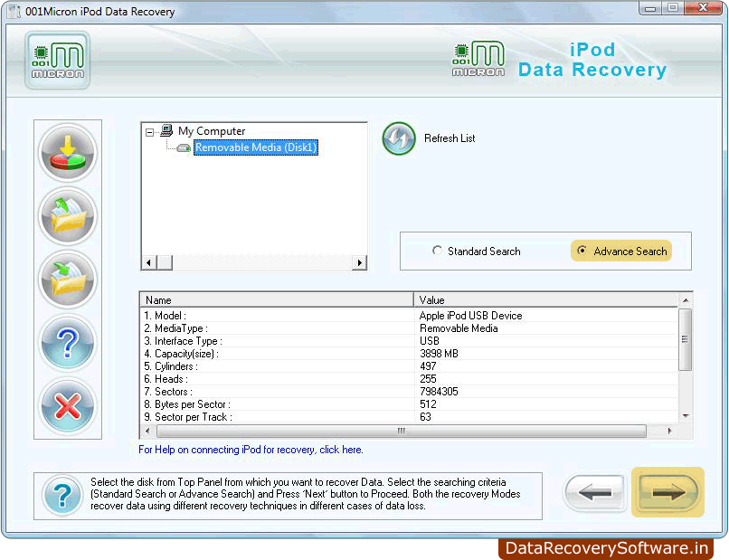Click the '7984305' sectors value
Screen dimensions: 729x560
click(x=439, y=392)
